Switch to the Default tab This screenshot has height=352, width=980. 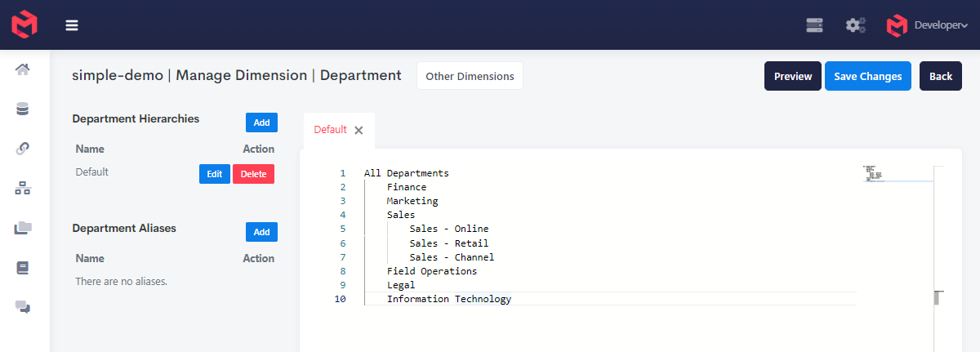pyautogui.click(x=330, y=130)
